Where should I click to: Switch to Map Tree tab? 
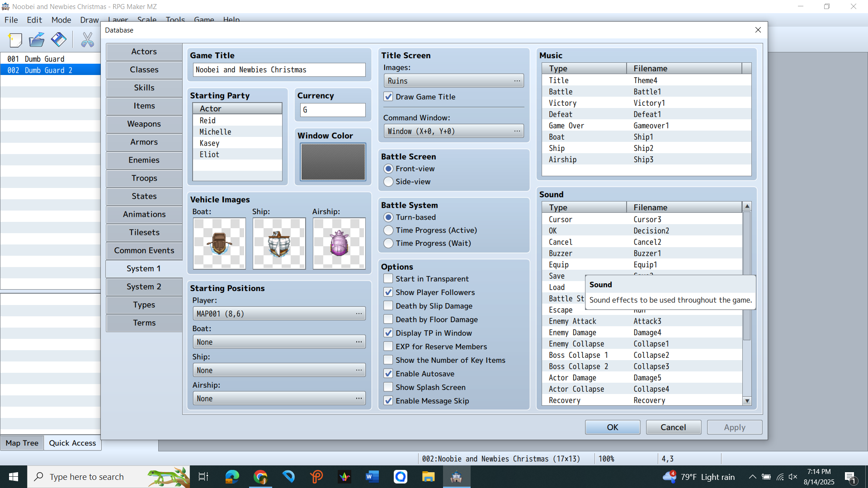tap(22, 443)
